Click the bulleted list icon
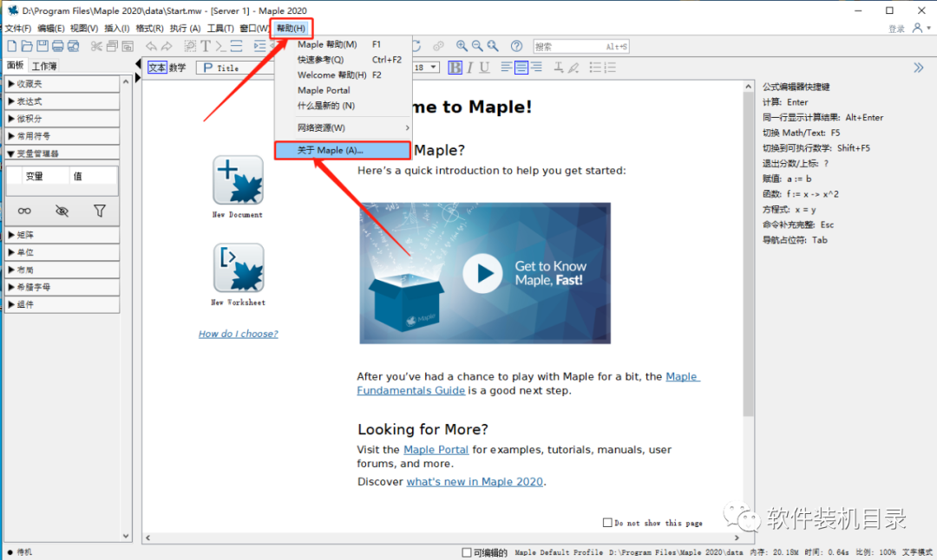The width and height of the screenshot is (937, 560). pyautogui.click(x=595, y=68)
